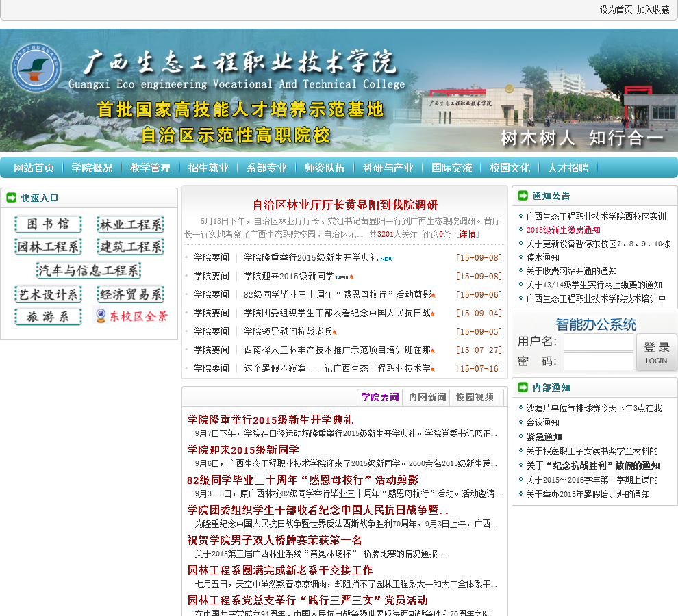Open 学院隆重举行2015级新生开学典礼 in the dated news list
Viewport: 678px width, 616px height.
[x=311, y=257]
